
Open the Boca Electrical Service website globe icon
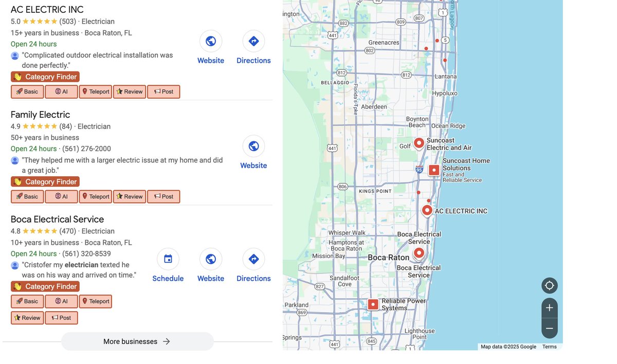211,259
